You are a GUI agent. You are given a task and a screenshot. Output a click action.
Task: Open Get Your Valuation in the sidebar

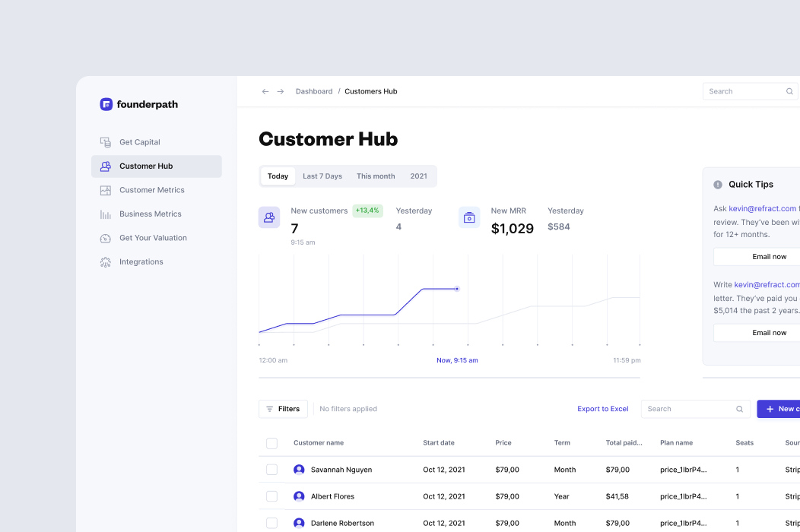(x=157, y=238)
